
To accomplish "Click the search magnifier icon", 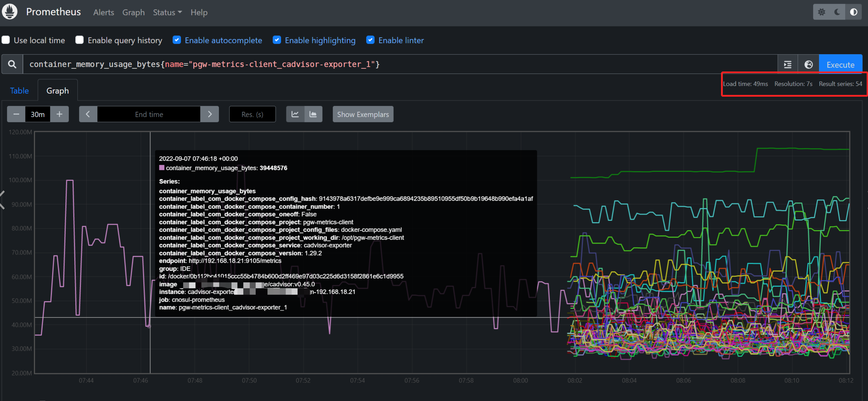I will 12,64.
